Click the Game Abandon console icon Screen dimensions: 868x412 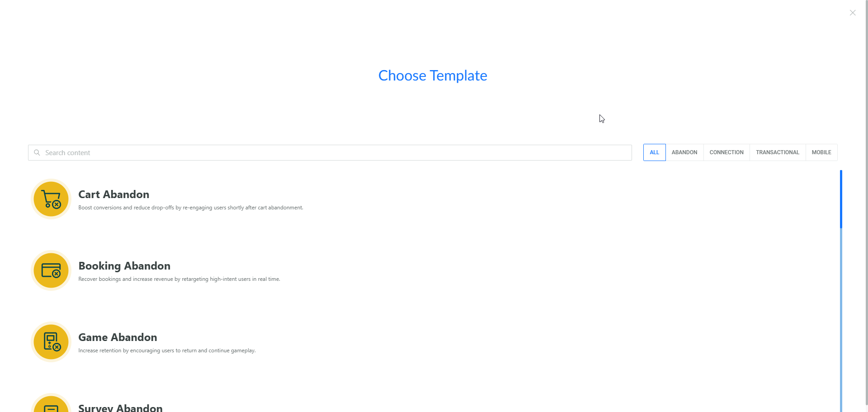click(51, 342)
